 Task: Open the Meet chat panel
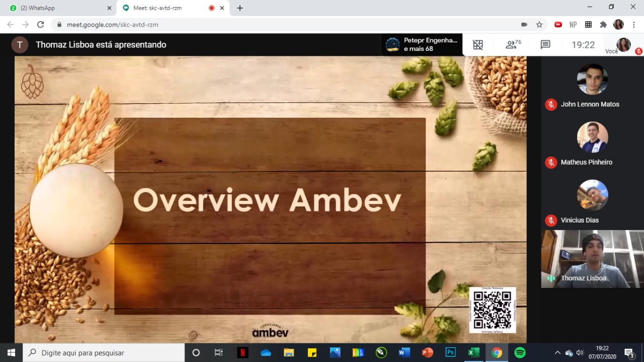tap(545, 45)
